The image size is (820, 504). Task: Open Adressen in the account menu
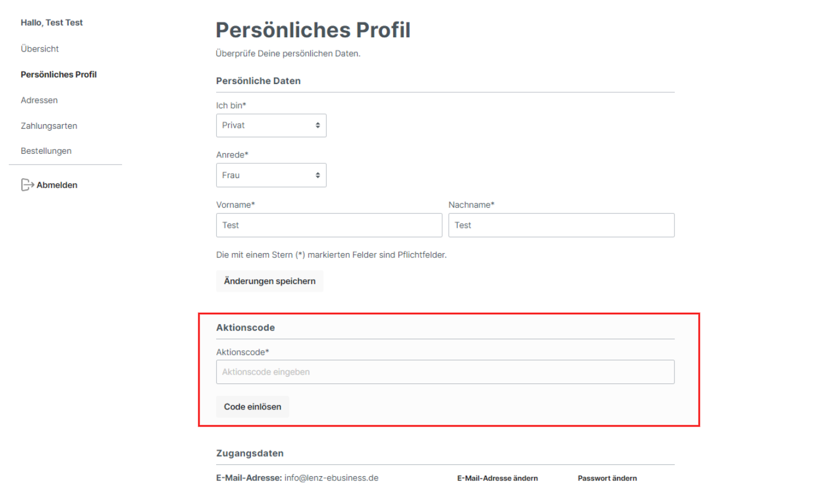(x=39, y=100)
